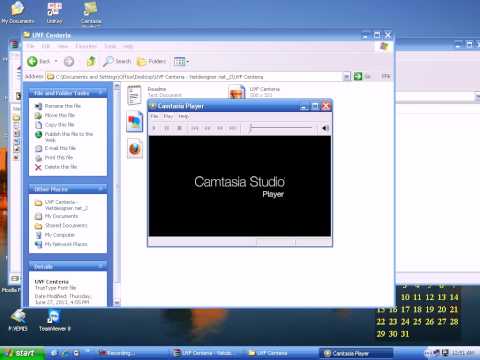Open Explorer Help menu

[x=128, y=46]
